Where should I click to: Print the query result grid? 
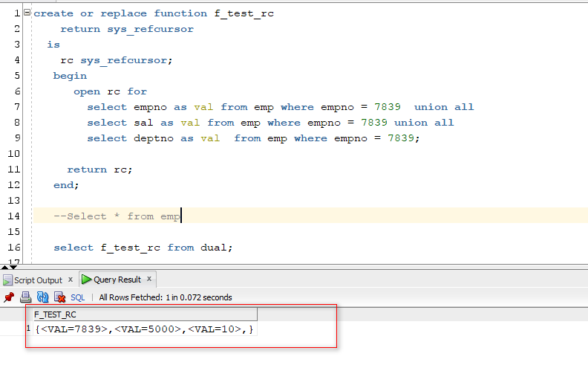pyautogui.click(x=25, y=297)
